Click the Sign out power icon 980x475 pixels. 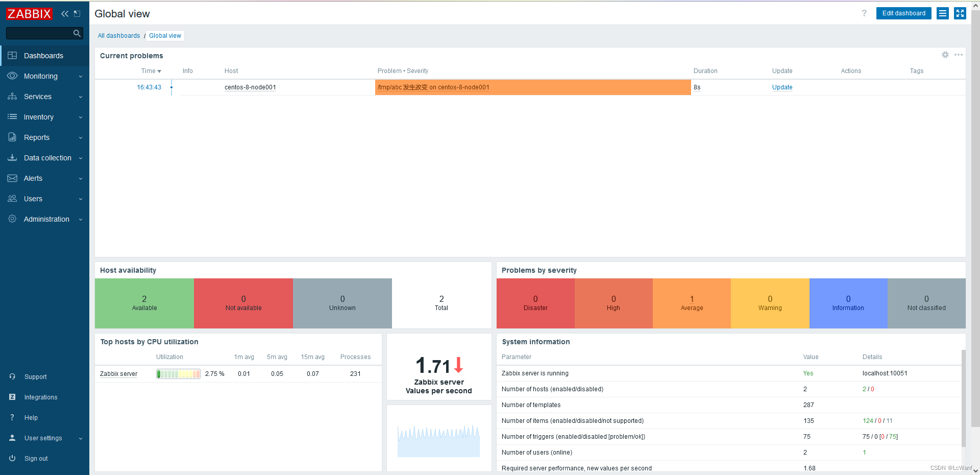pyautogui.click(x=12, y=458)
